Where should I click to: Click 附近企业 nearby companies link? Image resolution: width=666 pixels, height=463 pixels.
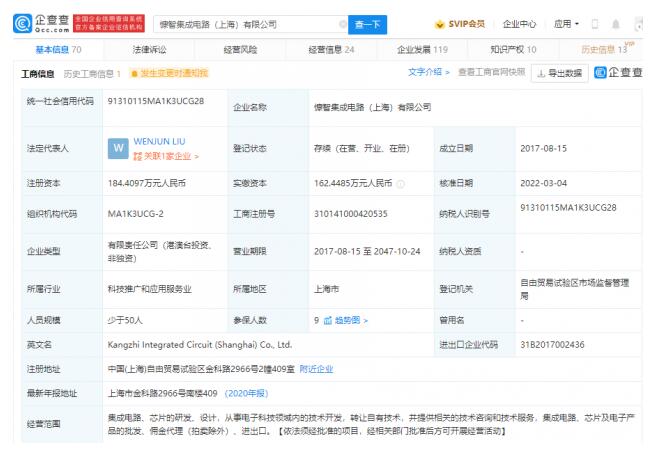point(316,369)
